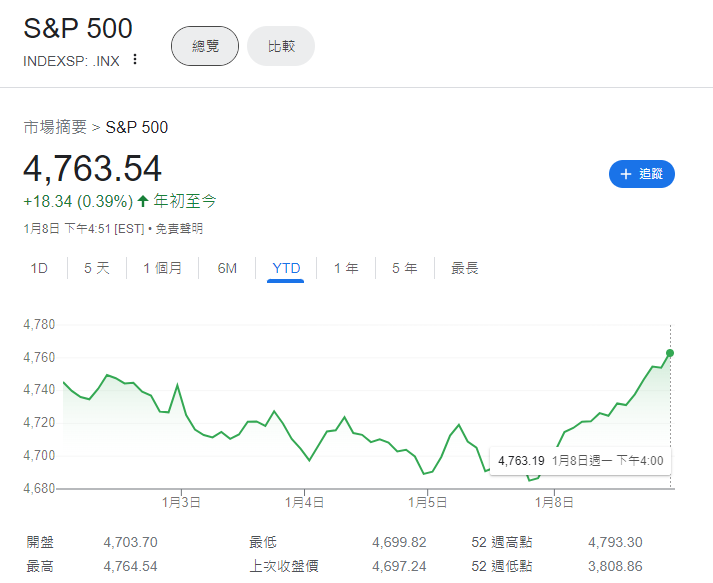Image resolution: width=713 pixels, height=583 pixels.
Task: Show the 最長 maximum chart range
Action: pos(465,268)
